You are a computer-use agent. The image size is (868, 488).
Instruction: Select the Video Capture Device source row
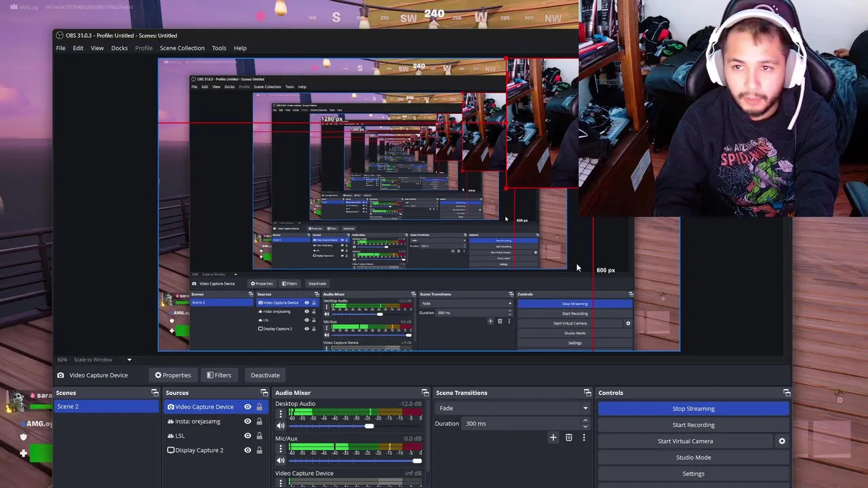click(216, 407)
